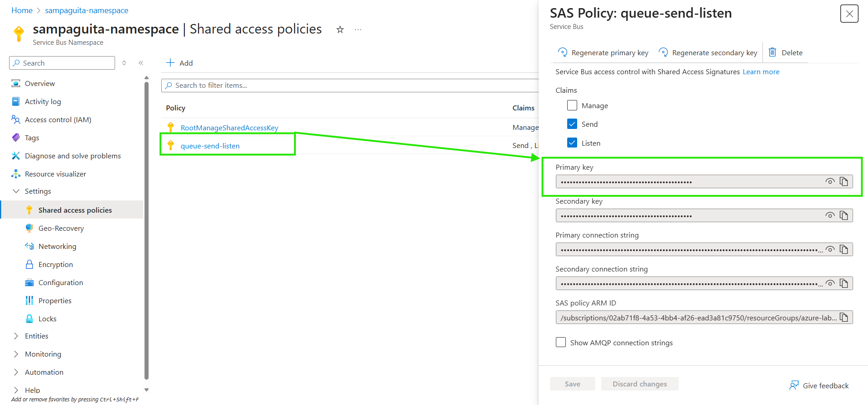This screenshot has width=868, height=405.
Task: Click the Add plus icon
Action: coord(170,63)
